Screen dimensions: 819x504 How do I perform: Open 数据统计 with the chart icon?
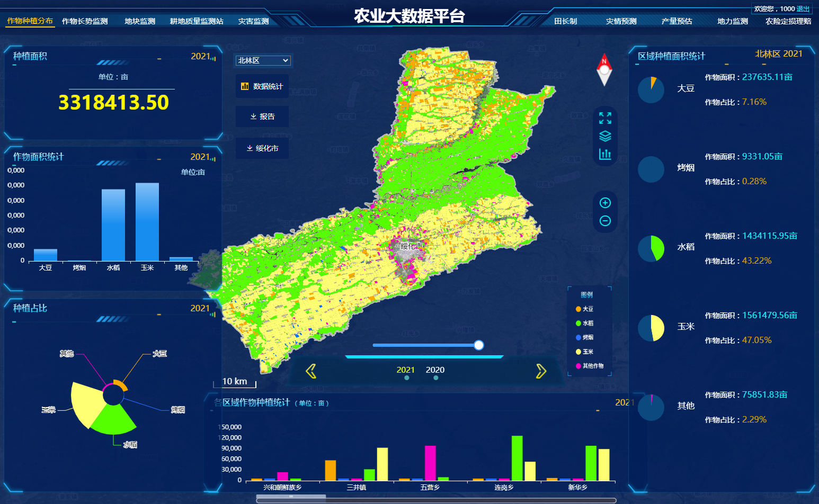[262, 86]
